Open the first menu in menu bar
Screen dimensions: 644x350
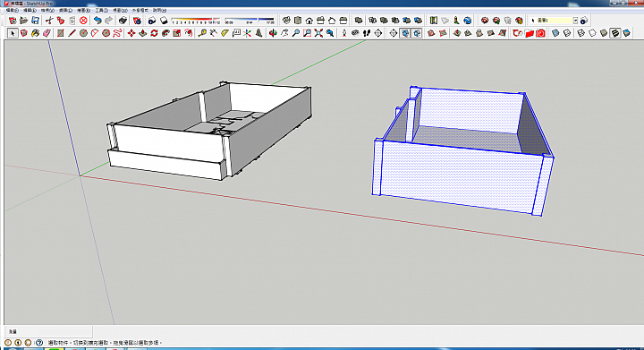pyautogui.click(x=12, y=10)
